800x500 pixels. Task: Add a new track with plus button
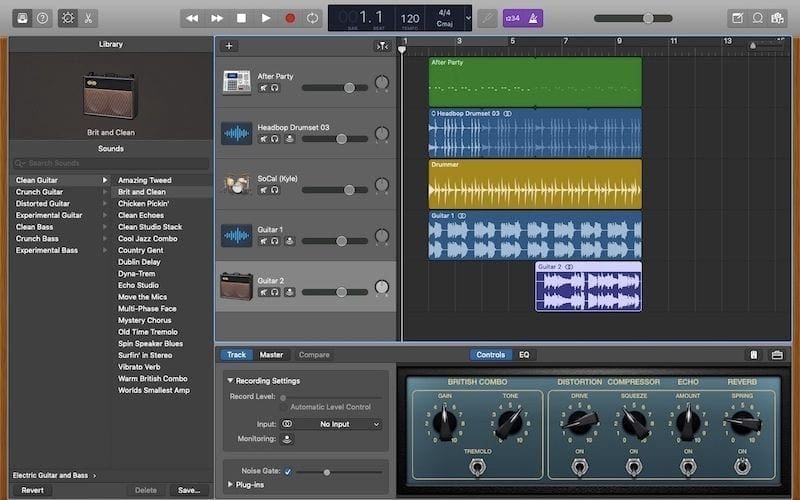pyautogui.click(x=229, y=46)
